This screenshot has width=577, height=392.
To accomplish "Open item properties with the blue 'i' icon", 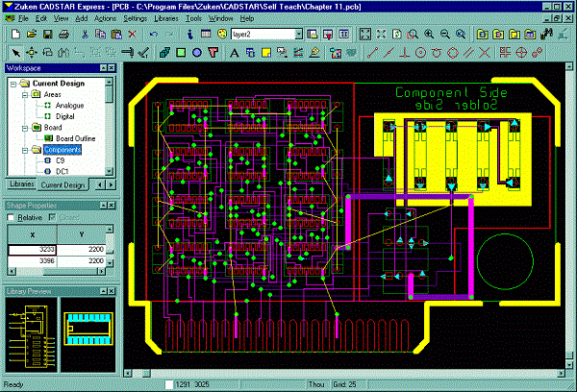I will click(189, 35).
